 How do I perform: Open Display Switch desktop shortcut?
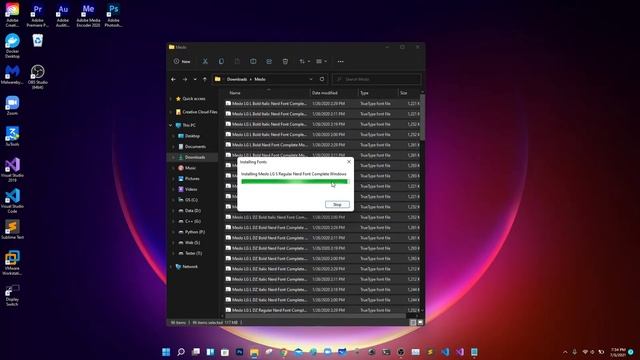coord(12,295)
